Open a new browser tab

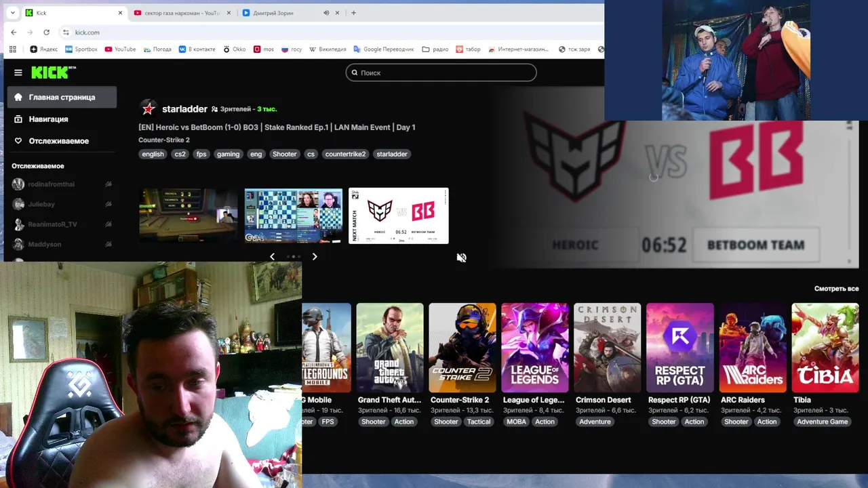pos(353,13)
